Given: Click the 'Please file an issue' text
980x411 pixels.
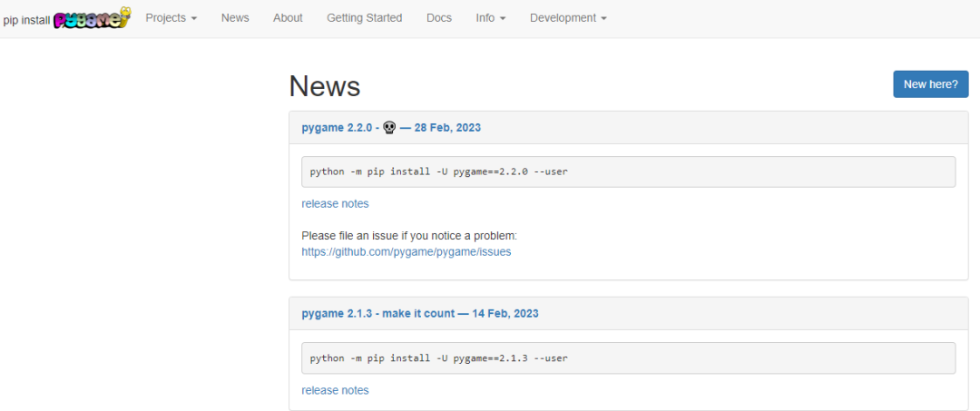Looking at the screenshot, I should click(409, 236).
